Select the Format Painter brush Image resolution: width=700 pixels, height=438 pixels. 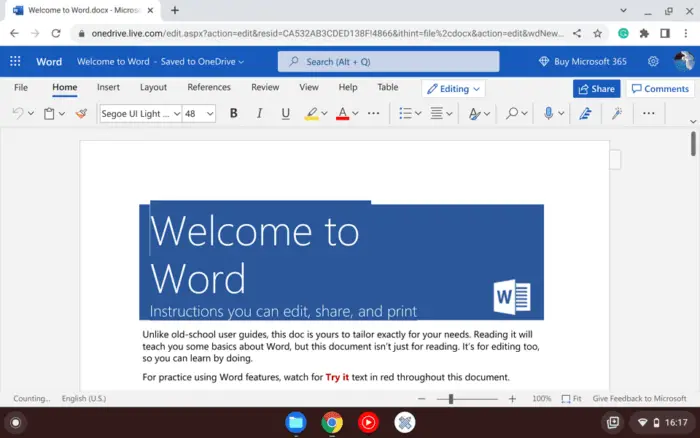[81, 113]
